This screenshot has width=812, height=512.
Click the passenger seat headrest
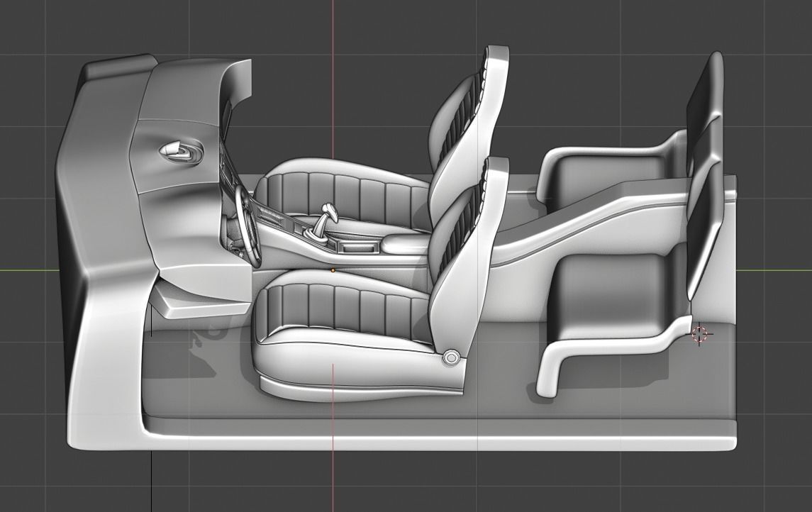(x=489, y=60)
